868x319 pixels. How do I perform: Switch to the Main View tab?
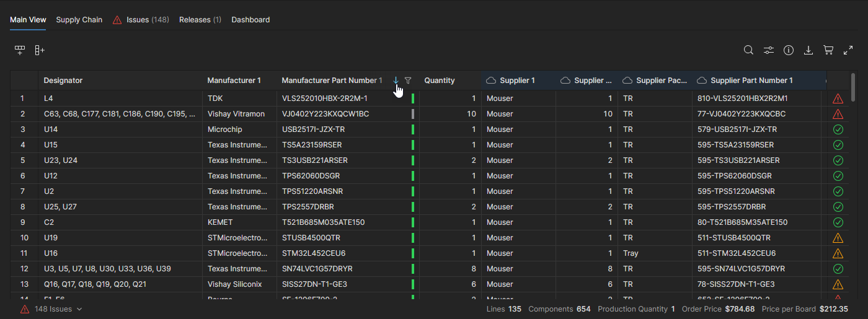click(x=28, y=20)
